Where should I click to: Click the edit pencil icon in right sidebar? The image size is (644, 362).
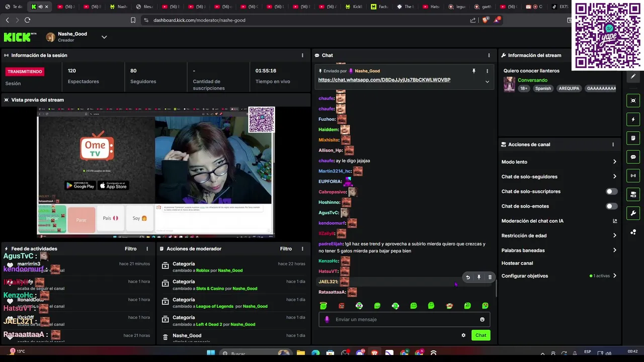pos(633,76)
